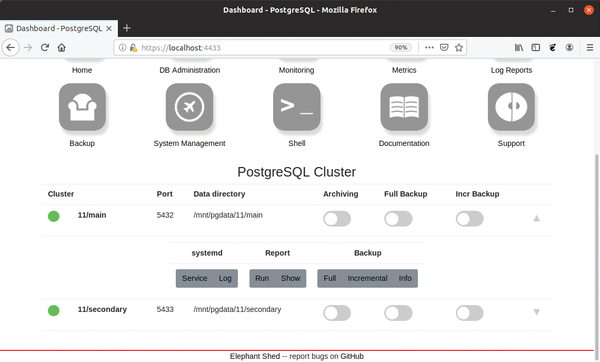600x362 pixels.
Task: Open the Support lifebuoy icon
Action: (511, 107)
